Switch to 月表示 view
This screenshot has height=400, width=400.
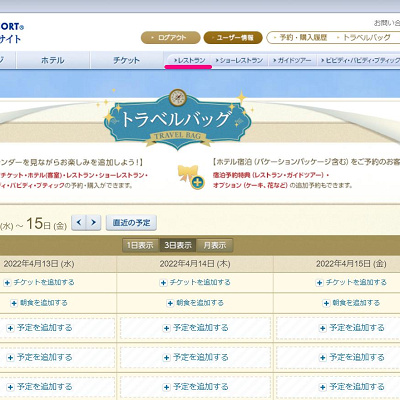click(215, 245)
